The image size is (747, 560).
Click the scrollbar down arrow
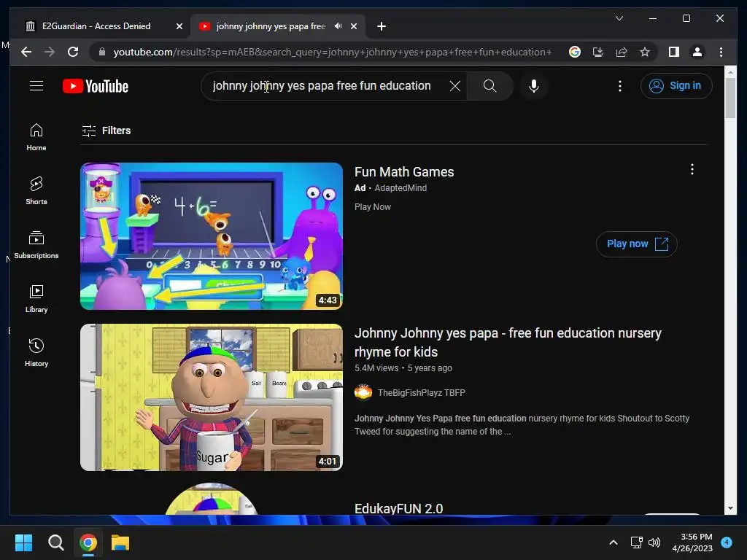730,508
